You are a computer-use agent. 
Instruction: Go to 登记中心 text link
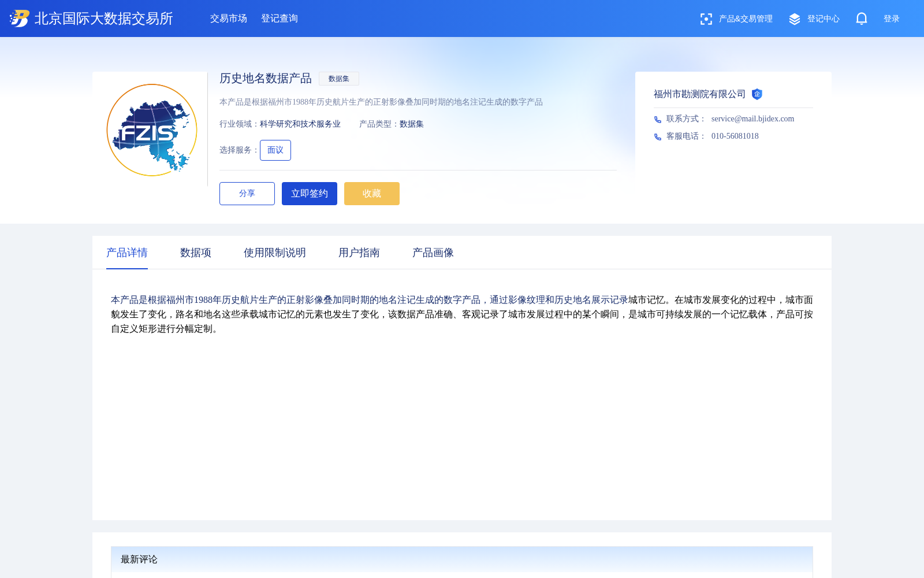(x=824, y=19)
